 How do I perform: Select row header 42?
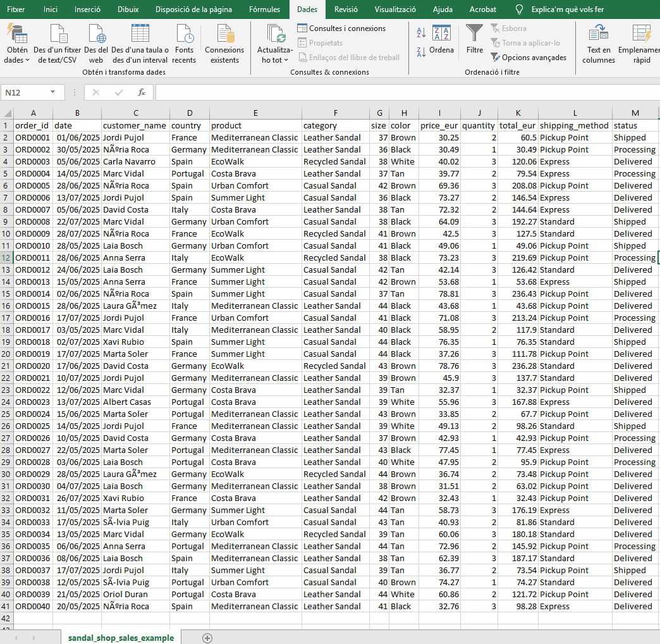coord(6,618)
